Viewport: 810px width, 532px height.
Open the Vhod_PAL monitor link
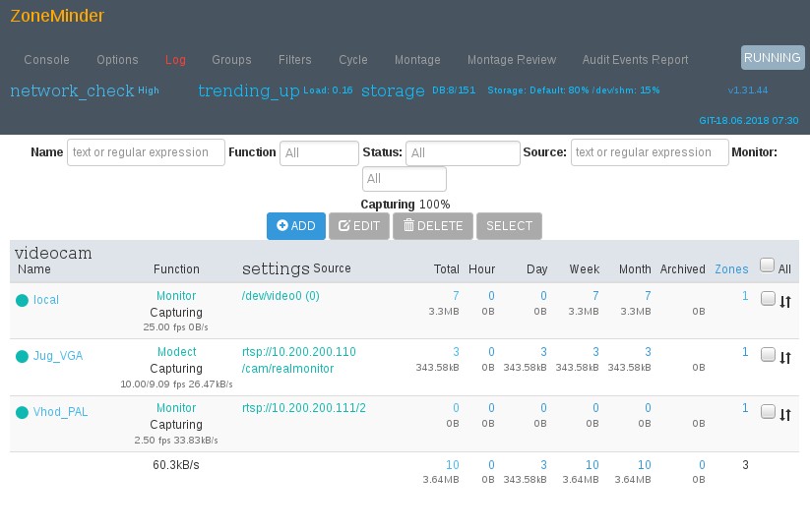(x=60, y=412)
